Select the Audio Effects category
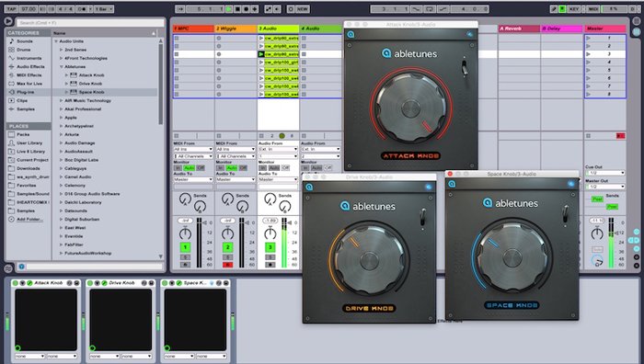Viewport: 644px width, 364px height. pyautogui.click(x=30, y=66)
